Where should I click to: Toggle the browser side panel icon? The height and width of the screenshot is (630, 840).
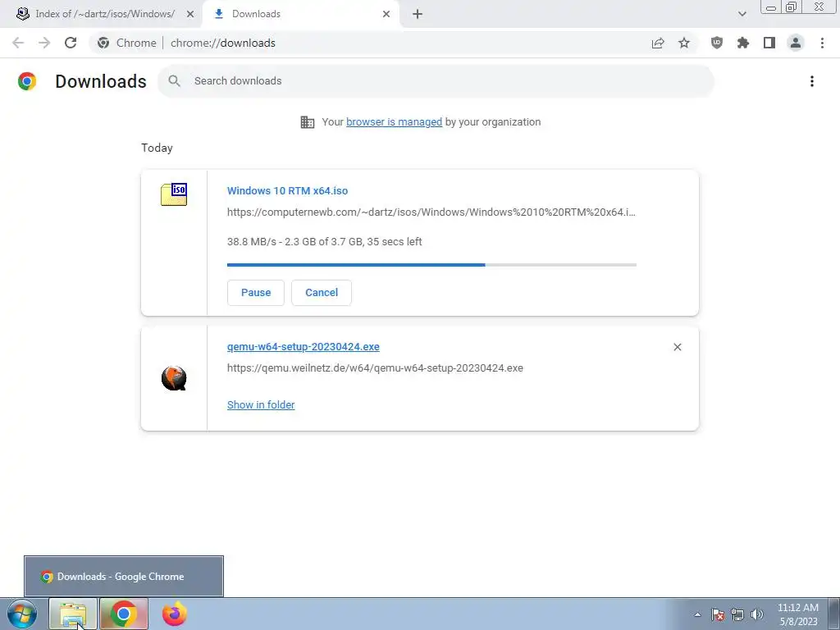pyautogui.click(x=769, y=43)
